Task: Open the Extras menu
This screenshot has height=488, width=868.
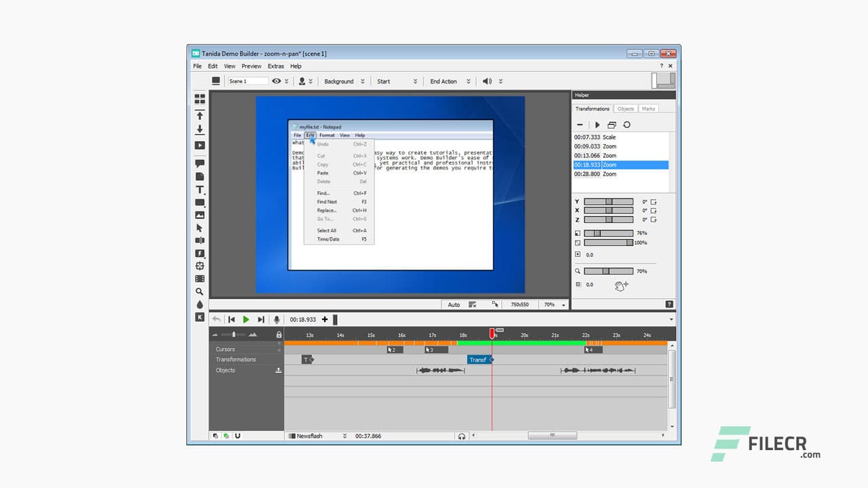Action: (x=275, y=66)
